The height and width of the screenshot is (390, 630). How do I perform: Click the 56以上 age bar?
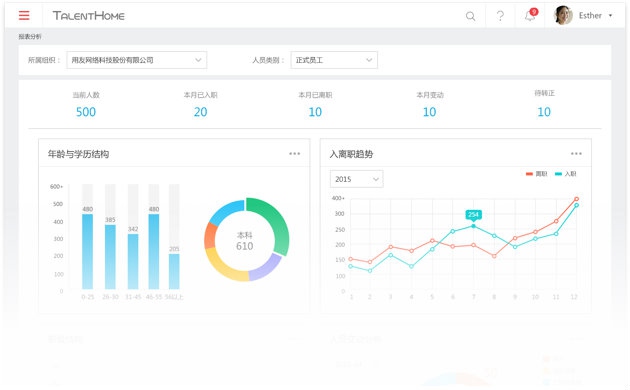coord(174,272)
